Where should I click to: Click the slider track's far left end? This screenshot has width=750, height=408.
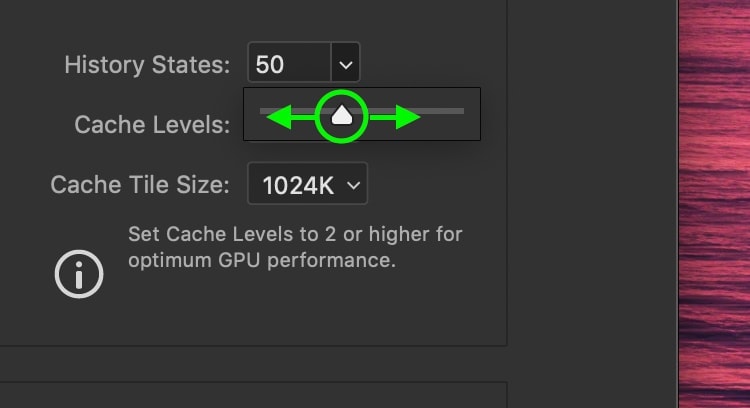pyautogui.click(x=263, y=111)
